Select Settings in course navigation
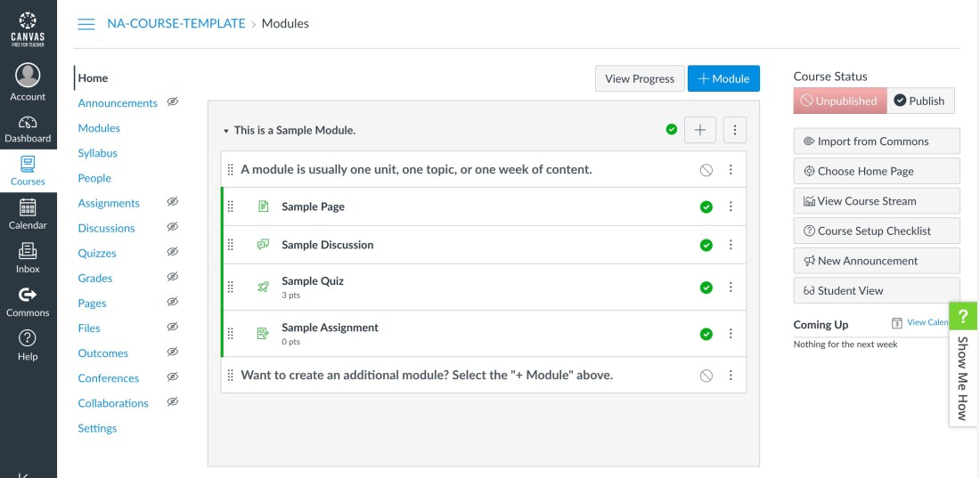980x478 pixels. tap(97, 428)
